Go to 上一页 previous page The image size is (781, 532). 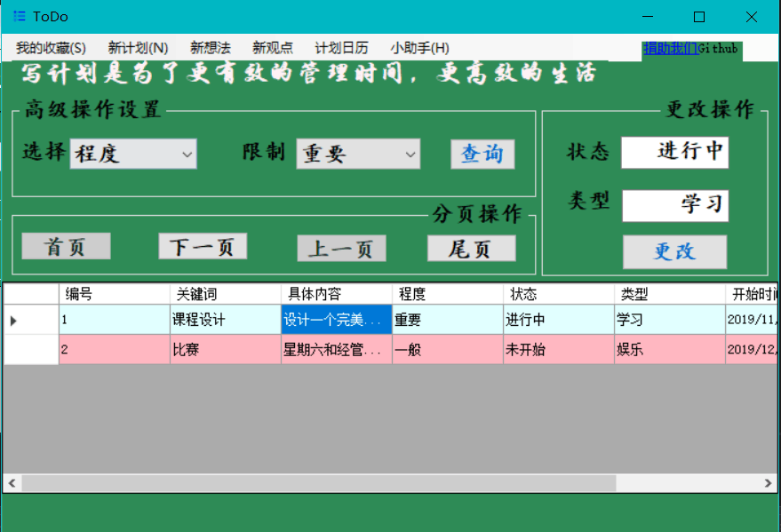pyautogui.click(x=341, y=249)
